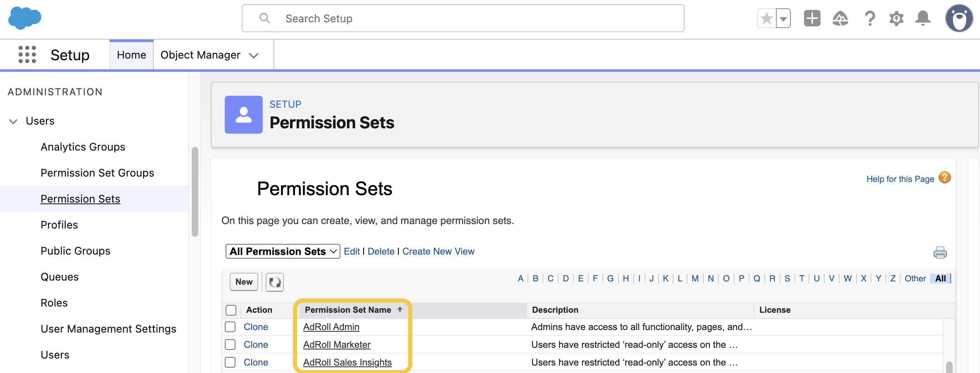Screen dimensions: 980x373
Task: Switch to the Home tab
Action: point(131,55)
